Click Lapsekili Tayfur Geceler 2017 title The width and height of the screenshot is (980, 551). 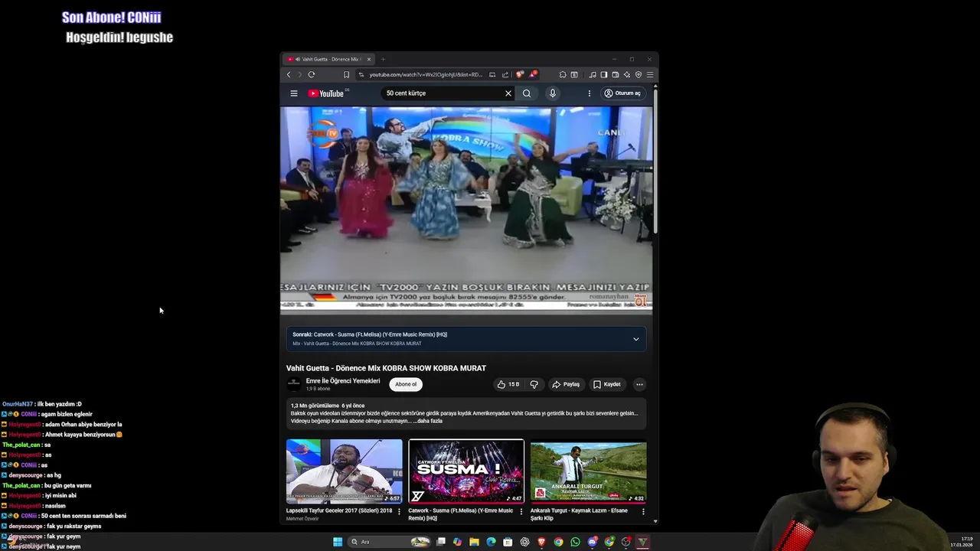coord(339,510)
